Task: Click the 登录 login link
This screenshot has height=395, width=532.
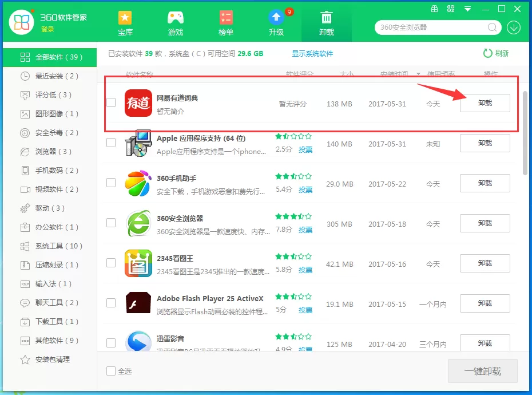Action: click(x=47, y=29)
